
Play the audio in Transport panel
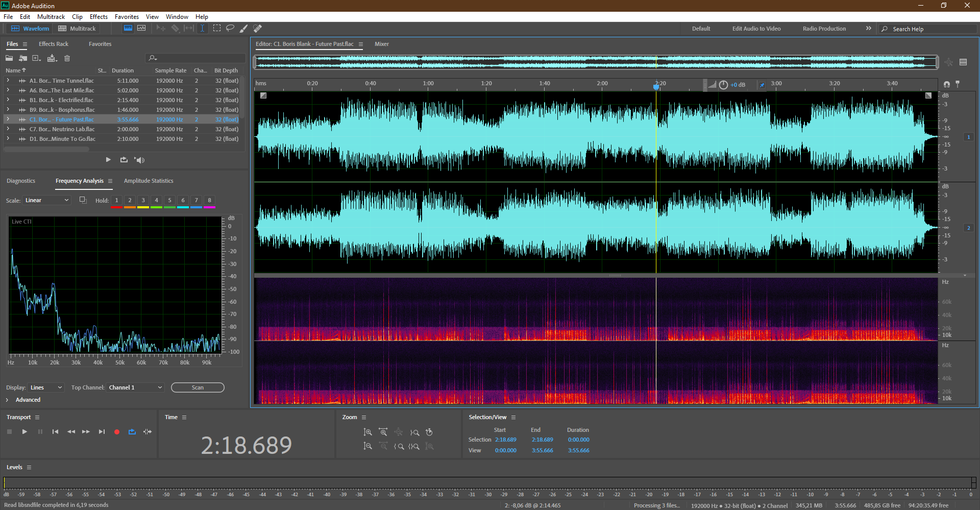pyautogui.click(x=24, y=432)
